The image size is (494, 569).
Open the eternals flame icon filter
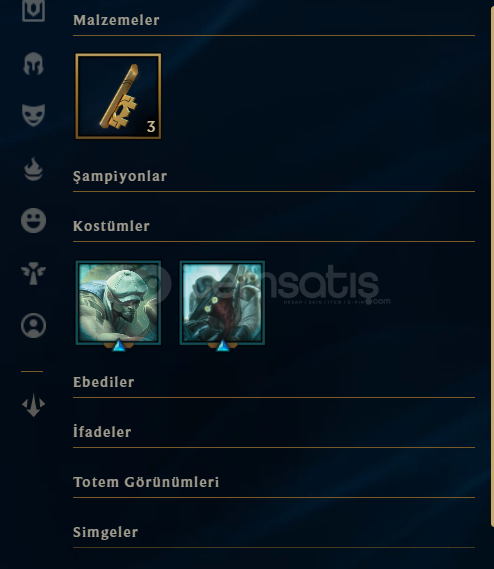[x=33, y=169]
